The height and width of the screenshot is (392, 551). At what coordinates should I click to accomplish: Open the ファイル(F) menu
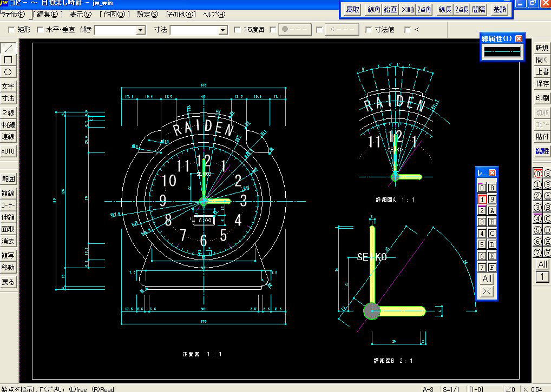12,15
